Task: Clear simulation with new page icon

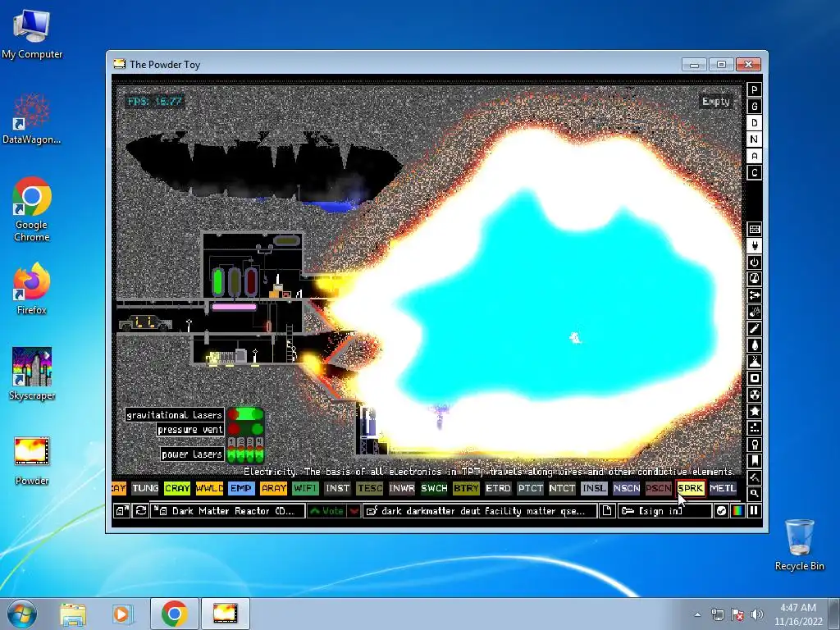Action: [607, 511]
